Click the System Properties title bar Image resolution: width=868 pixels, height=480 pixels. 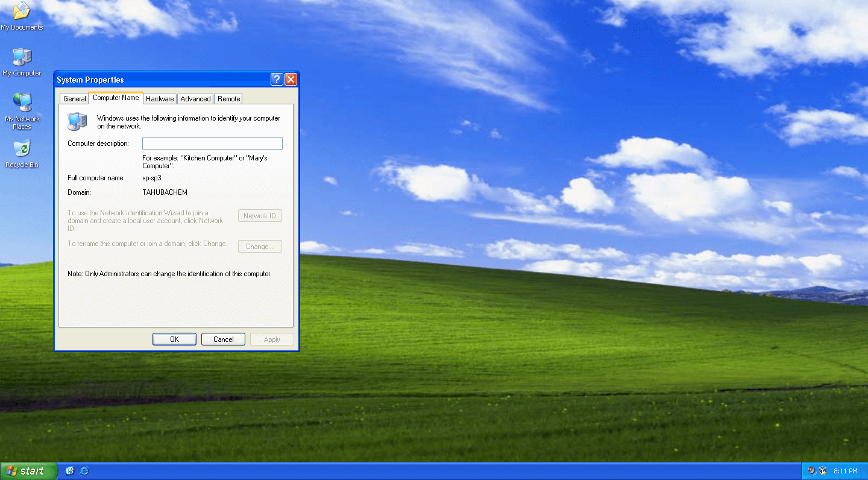point(162,80)
